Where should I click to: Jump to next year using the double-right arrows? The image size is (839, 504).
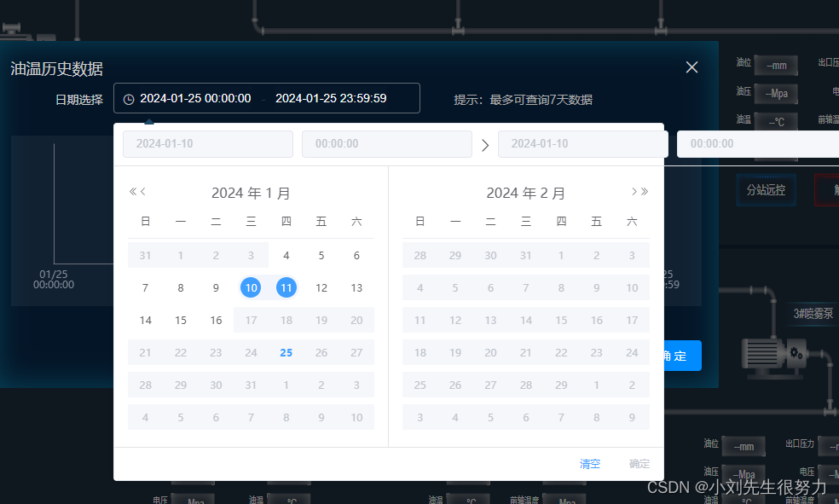click(x=645, y=191)
